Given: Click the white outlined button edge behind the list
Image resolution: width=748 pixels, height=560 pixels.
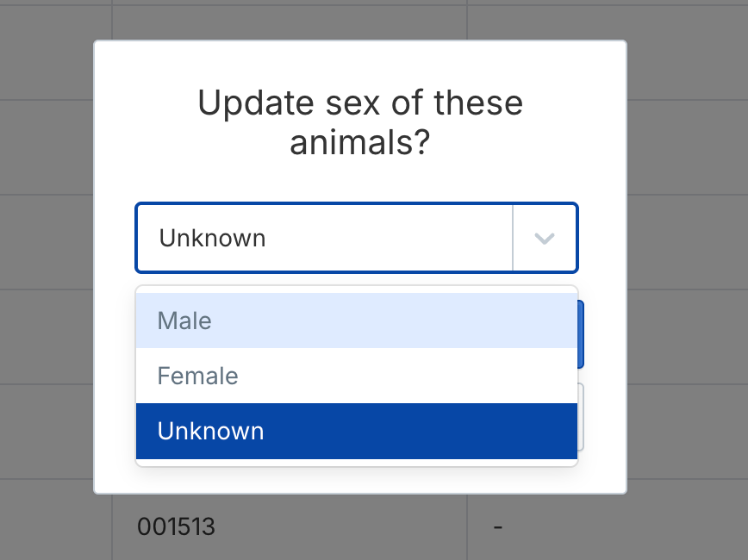Looking at the screenshot, I should pos(581,417).
